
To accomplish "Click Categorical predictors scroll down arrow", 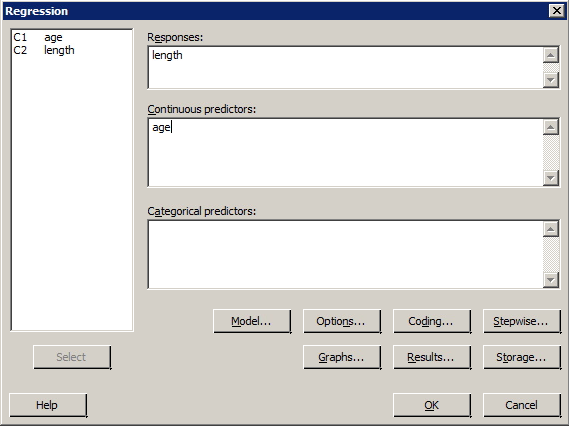I will pos(550,280).
